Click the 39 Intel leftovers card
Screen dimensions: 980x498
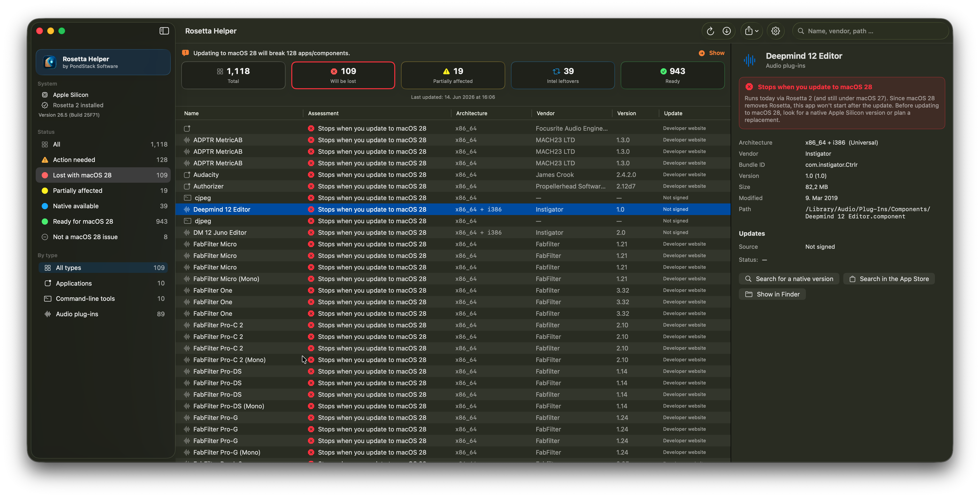click(x=563, y=75)
